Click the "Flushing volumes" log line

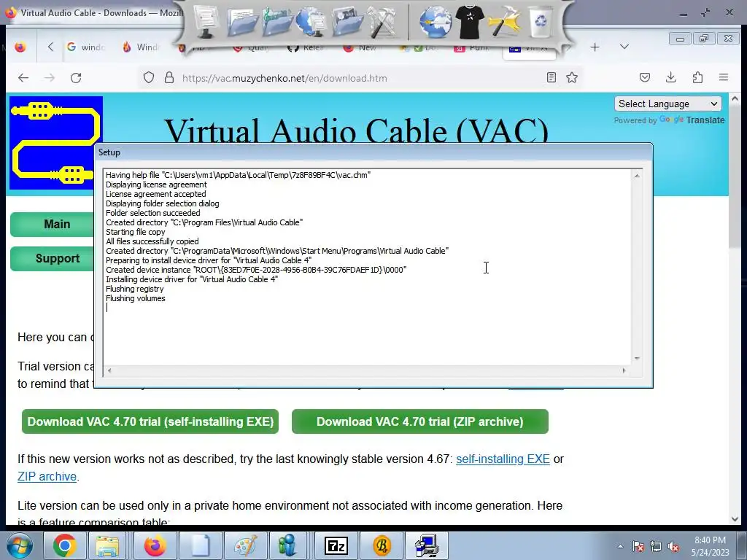pyautogui.click(x=135, y=298)
